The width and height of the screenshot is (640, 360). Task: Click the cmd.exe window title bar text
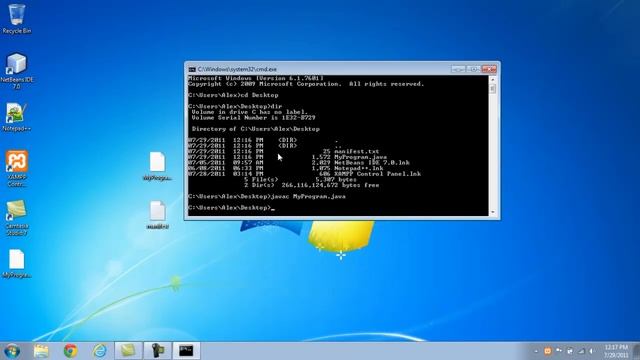click(x=237, y=69)
